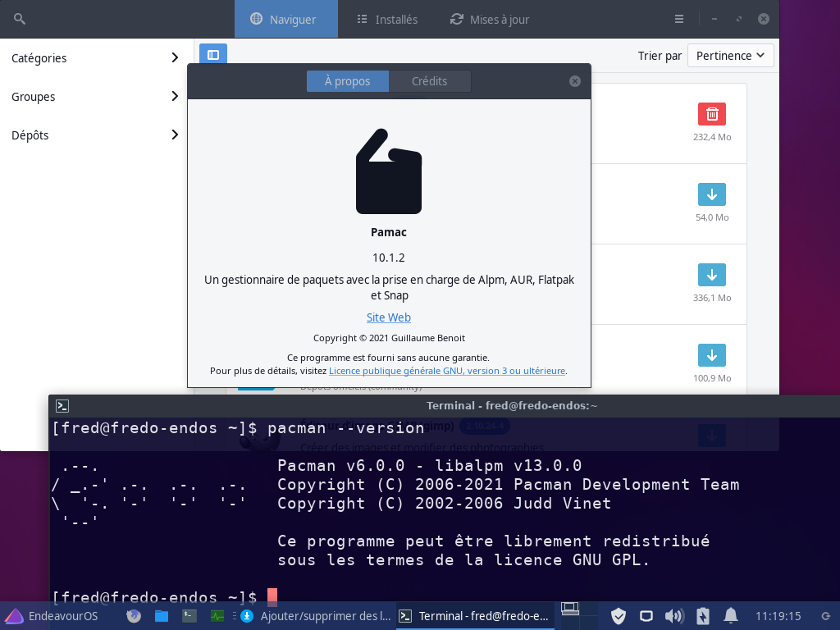Open the Pertinence sort dropdown
Image resolution: width=840 pixels, height=630 pixels.
(730, 55)
